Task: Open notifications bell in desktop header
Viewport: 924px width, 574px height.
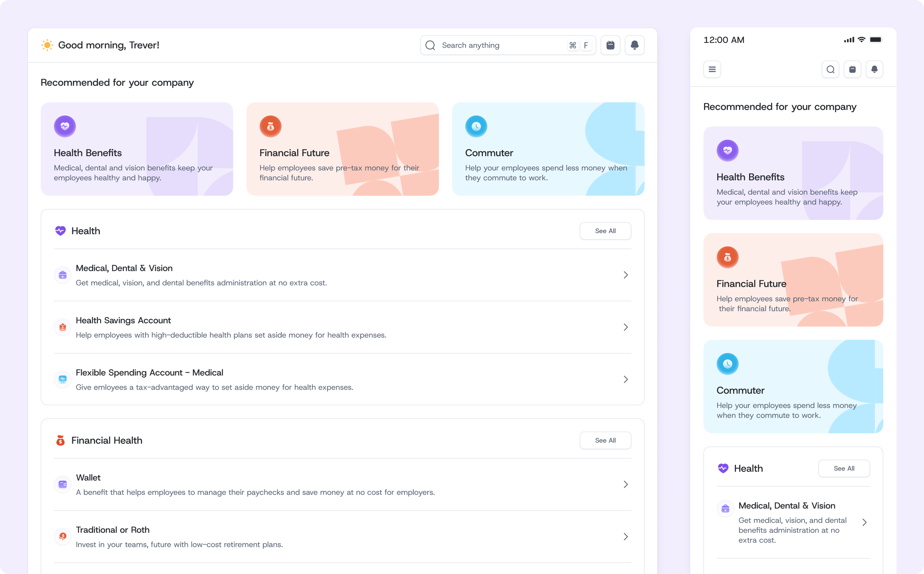Action: coord(634,45)
